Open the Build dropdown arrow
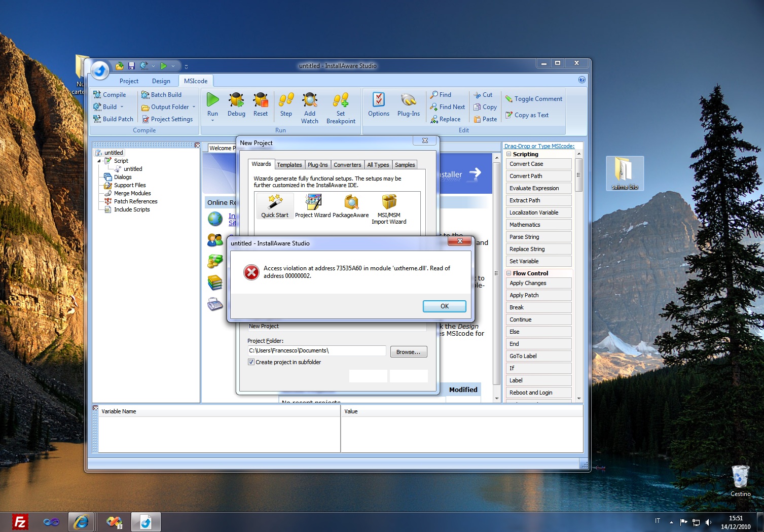 click(x=122, y=107)
